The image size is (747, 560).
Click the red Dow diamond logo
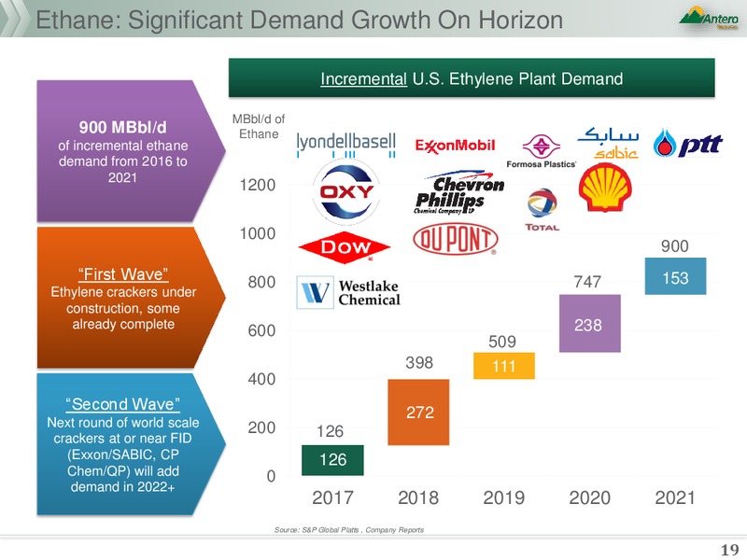[x=345, y=247]
